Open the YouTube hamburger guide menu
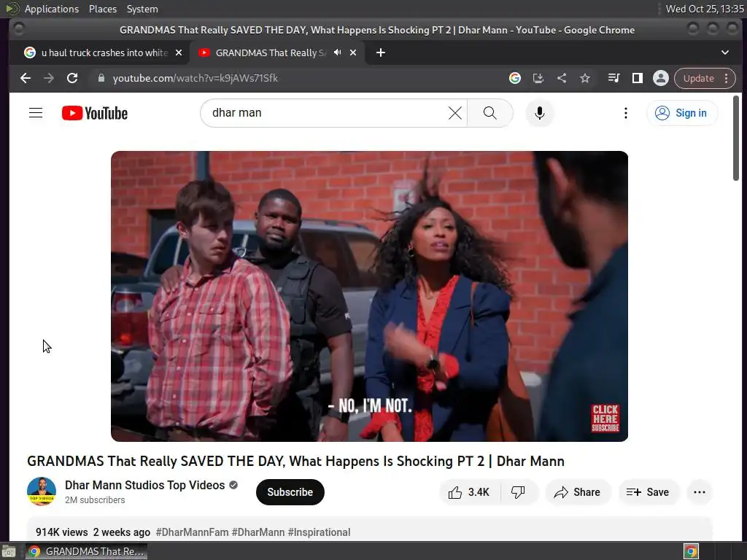 (36, 113)
